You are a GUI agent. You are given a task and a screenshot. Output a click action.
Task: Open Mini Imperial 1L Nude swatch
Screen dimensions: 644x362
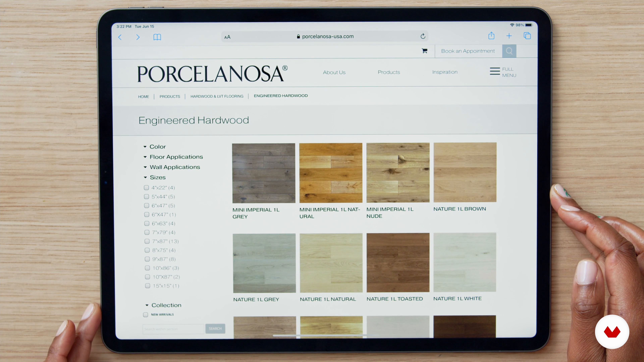pos(398,173)
